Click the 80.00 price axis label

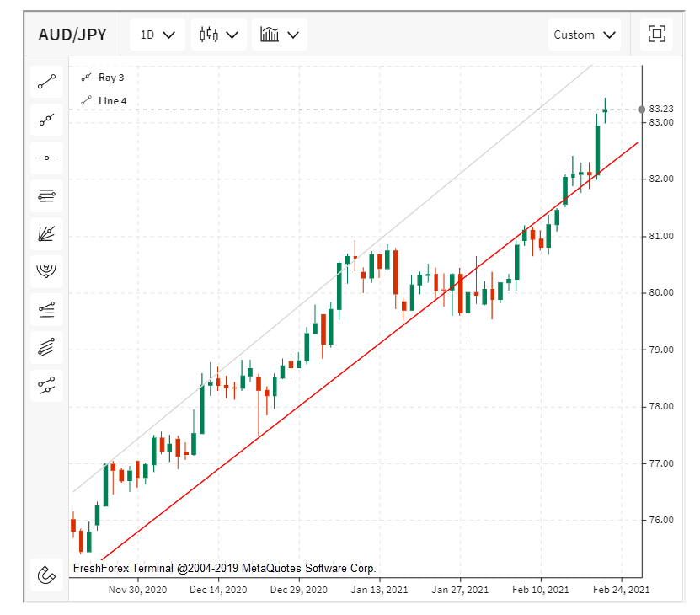point(661,292)
